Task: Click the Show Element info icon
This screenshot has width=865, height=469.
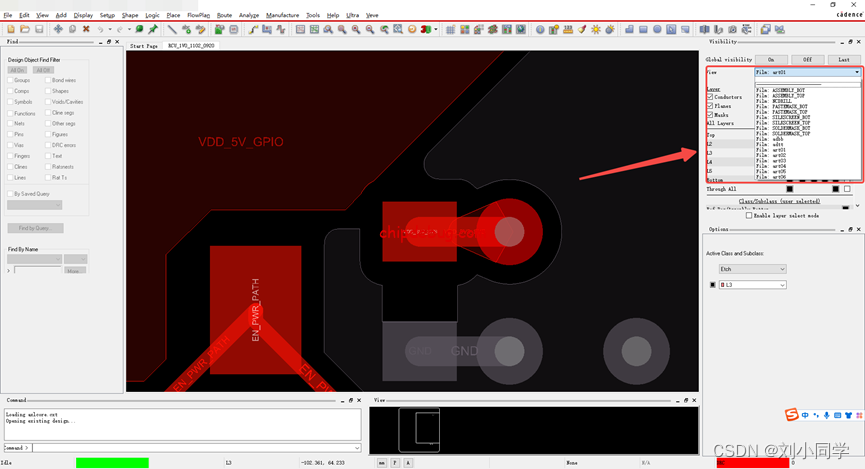Action: pyautogui.click(x=540, y=29)
